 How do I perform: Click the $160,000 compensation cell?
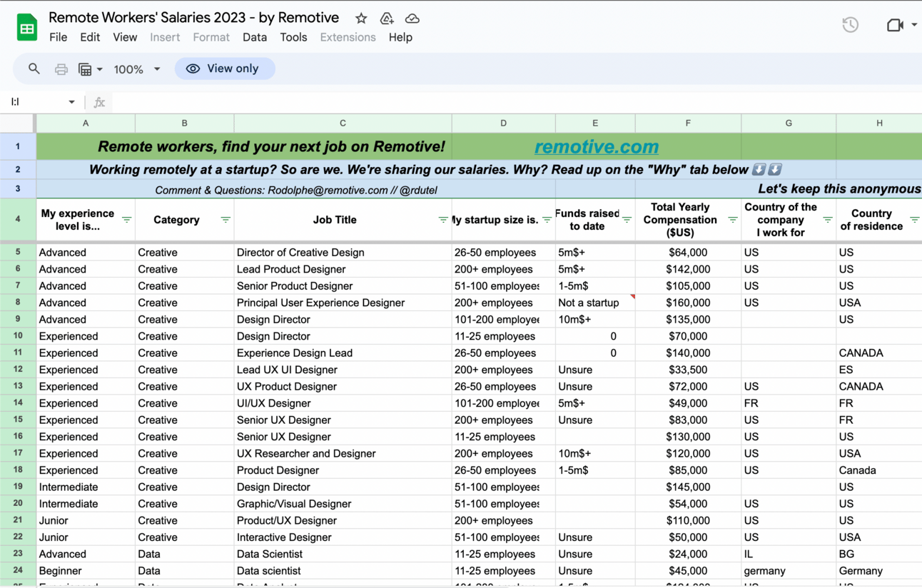click(x=688, y=303)
